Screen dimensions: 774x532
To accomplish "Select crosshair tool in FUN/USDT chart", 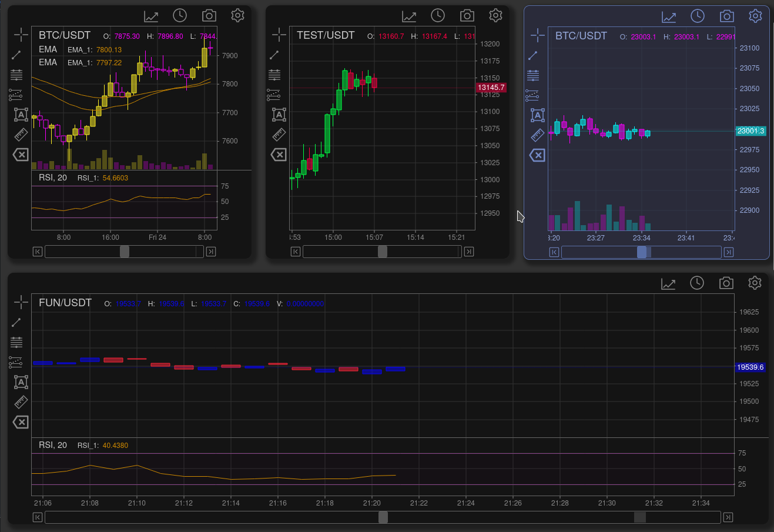I will 21,302.
